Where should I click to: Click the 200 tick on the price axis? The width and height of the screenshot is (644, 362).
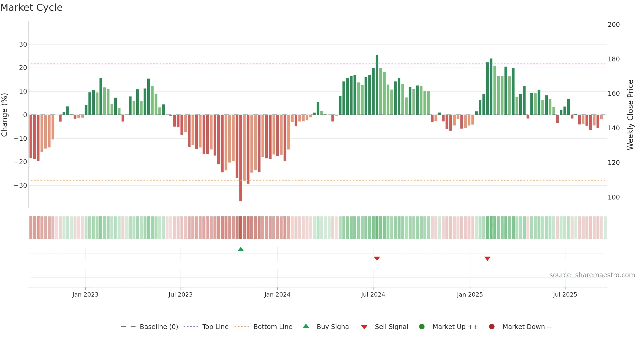coord(614,25)
